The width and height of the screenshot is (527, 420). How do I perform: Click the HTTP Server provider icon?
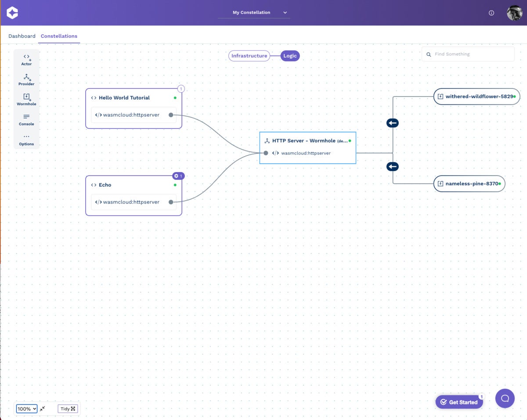pos(267,141)
